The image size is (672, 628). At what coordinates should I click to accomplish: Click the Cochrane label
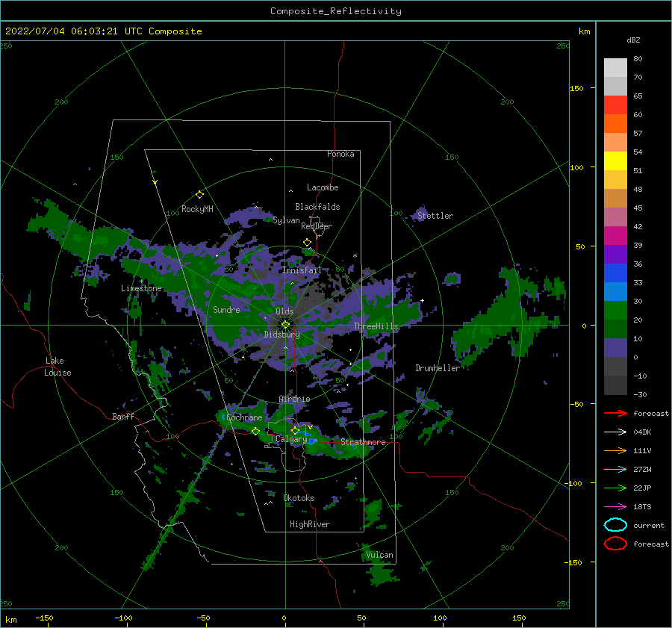[244, 417]
